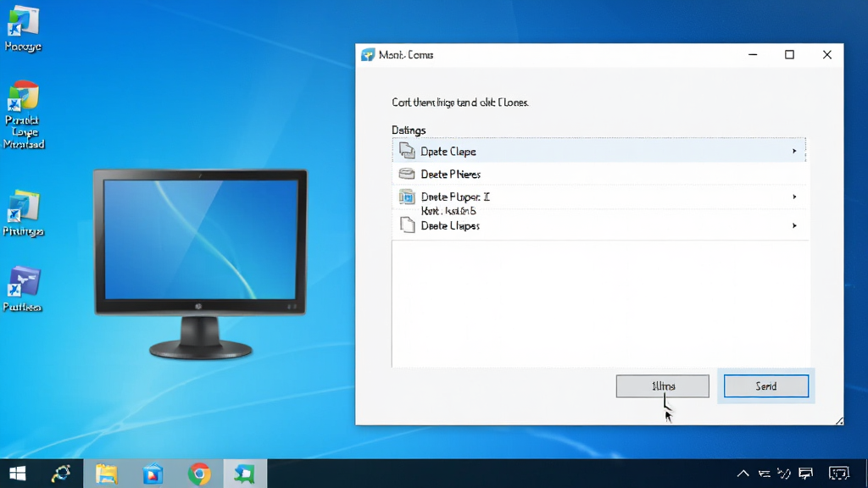The image size is (868, 488).
Task: Click the stacked pages icon beside "Dpate Clape"
Action: (x=407, y=151)
